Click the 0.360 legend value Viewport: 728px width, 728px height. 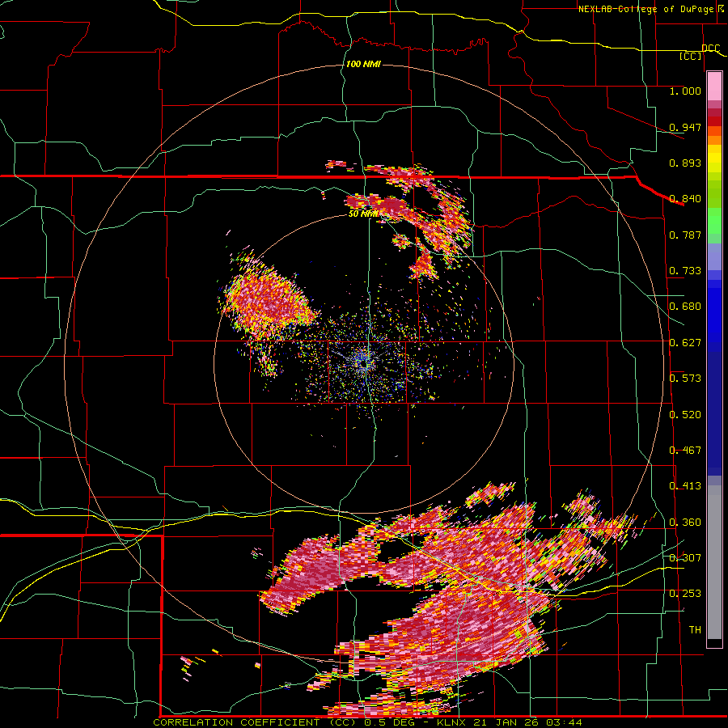pos(685,522)
